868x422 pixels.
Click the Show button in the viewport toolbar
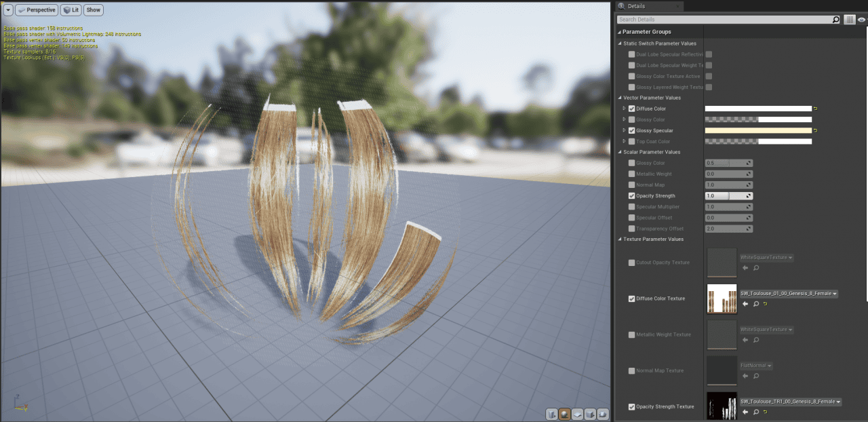(93, 9)
